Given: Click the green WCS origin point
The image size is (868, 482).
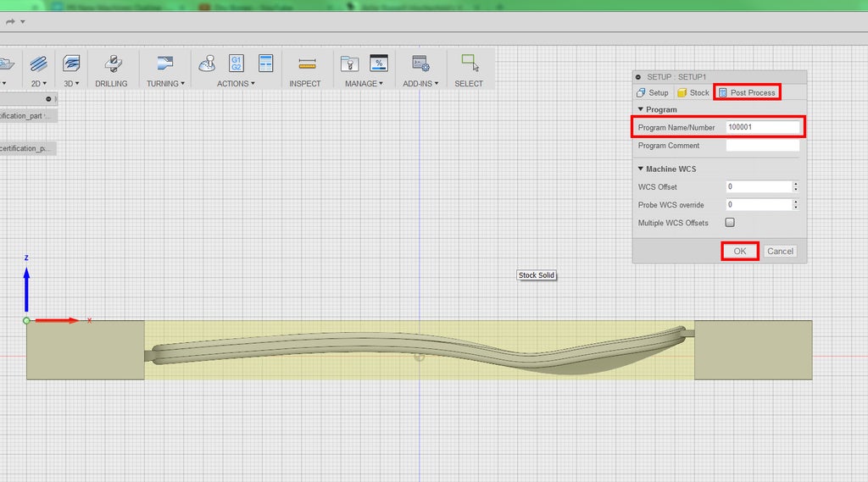Looking at the screenshot, I should point(26,321).
